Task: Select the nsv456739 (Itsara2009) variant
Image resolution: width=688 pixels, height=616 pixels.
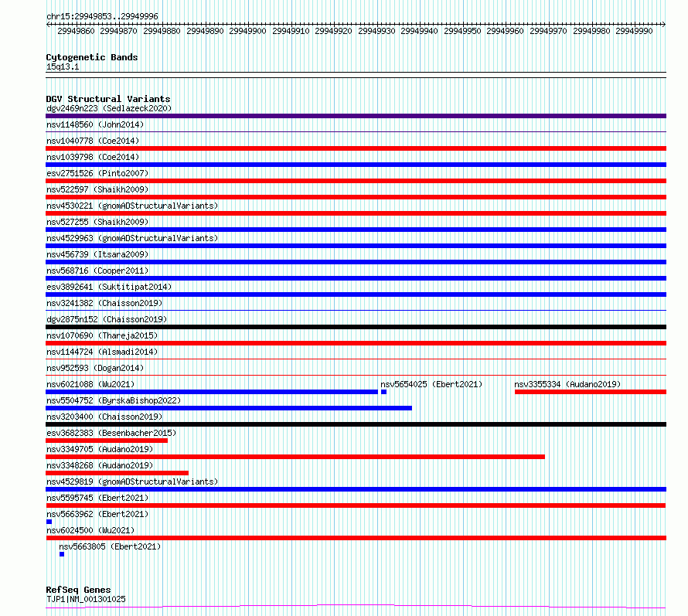Action: [x=97, y=254]
